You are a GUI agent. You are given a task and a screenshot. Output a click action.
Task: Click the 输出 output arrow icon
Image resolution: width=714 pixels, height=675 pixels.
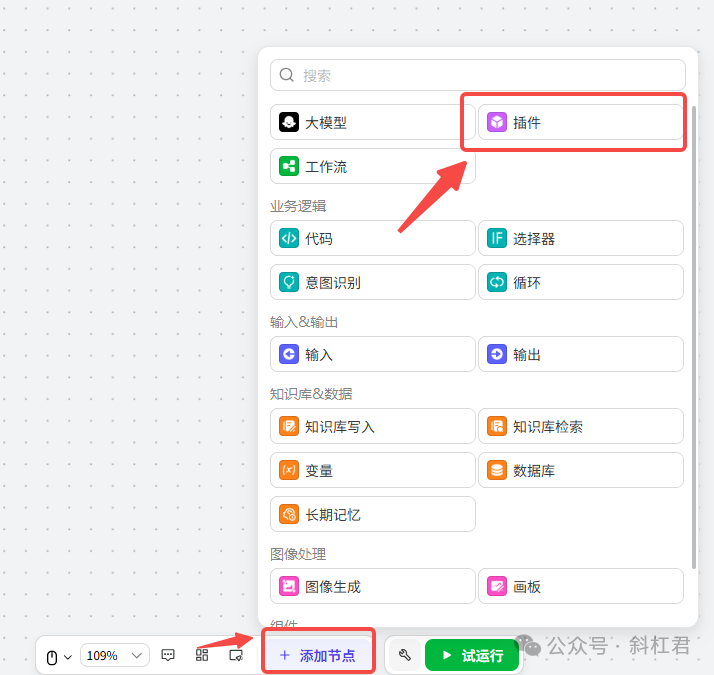click(497, 354)
